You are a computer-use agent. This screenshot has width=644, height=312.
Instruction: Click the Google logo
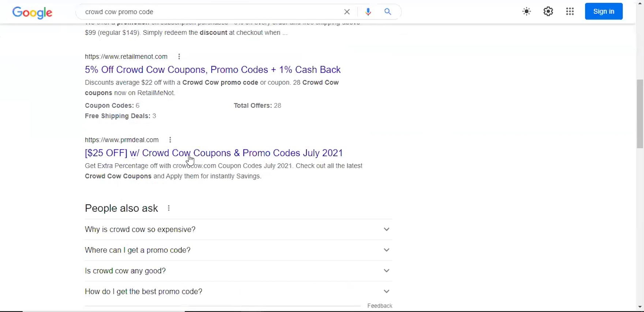(32, 12)
